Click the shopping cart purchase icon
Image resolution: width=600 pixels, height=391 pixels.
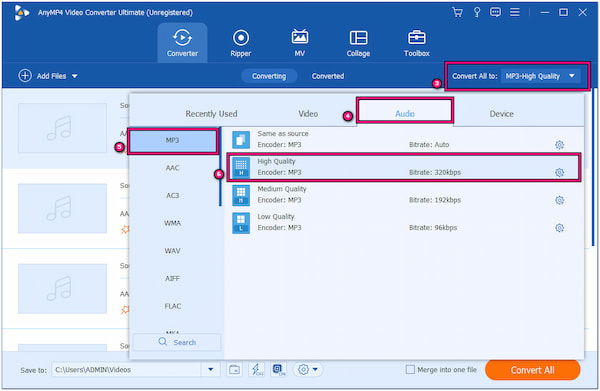(457, 12)
